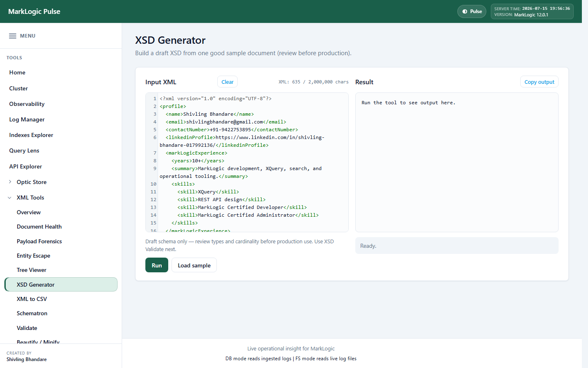Expand the Optic Store section chevron

click(10, 182)
